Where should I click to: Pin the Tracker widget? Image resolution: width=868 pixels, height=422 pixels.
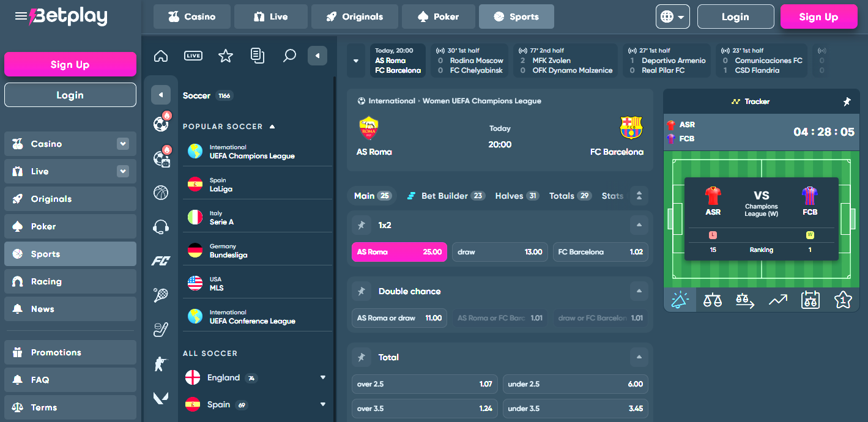[x=847, y=102]
